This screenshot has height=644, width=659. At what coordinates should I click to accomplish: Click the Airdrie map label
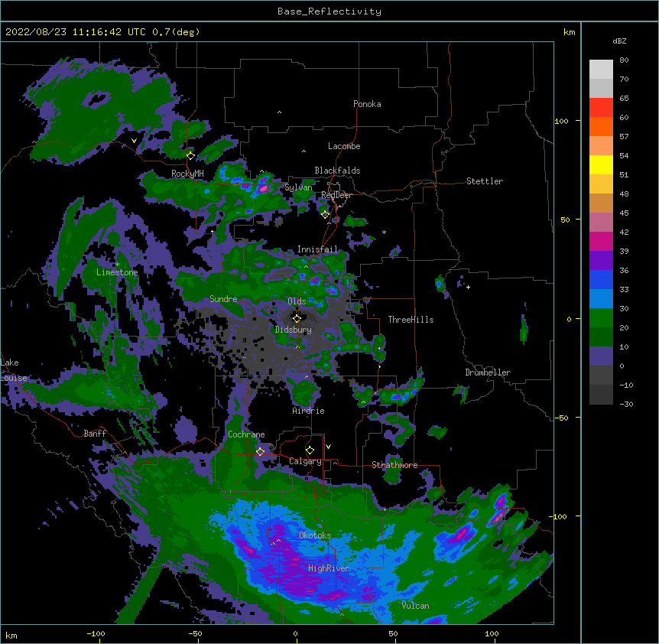click(309, 411)
